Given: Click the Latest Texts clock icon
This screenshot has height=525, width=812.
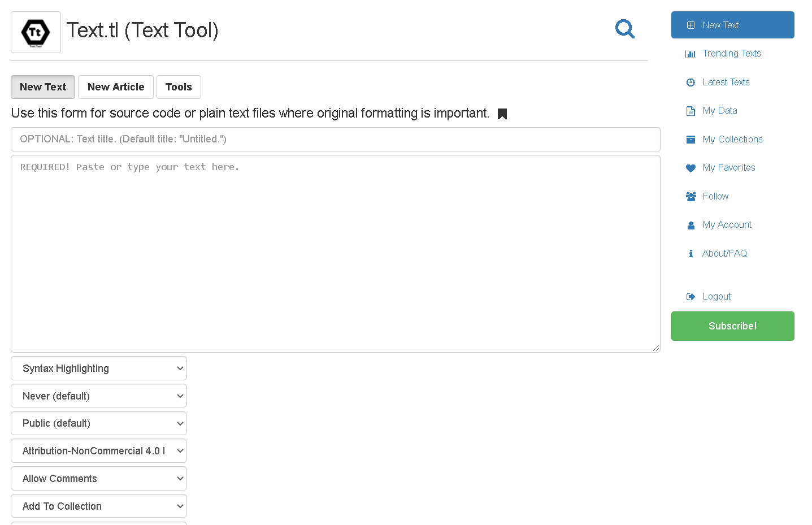Looking at the screenshot, I should click(x=691, y=83).
